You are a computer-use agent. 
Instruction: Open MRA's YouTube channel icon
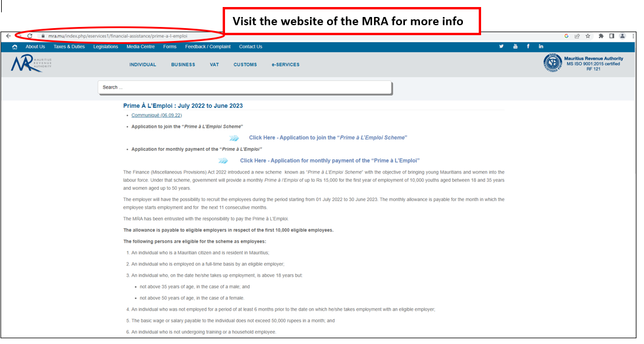coord(515,46)
